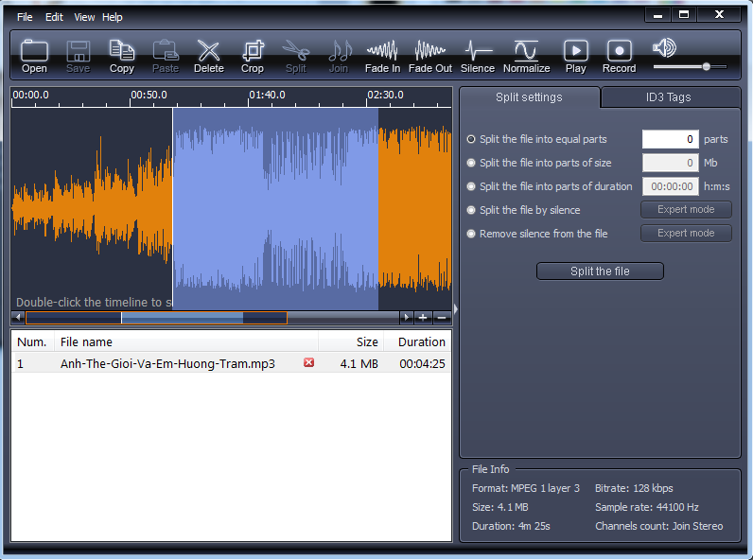Remove Anh-The-Gioi-Va-Em file with red X
The image size is (753, 560).
pyautogui.click(x=308, y=363)
